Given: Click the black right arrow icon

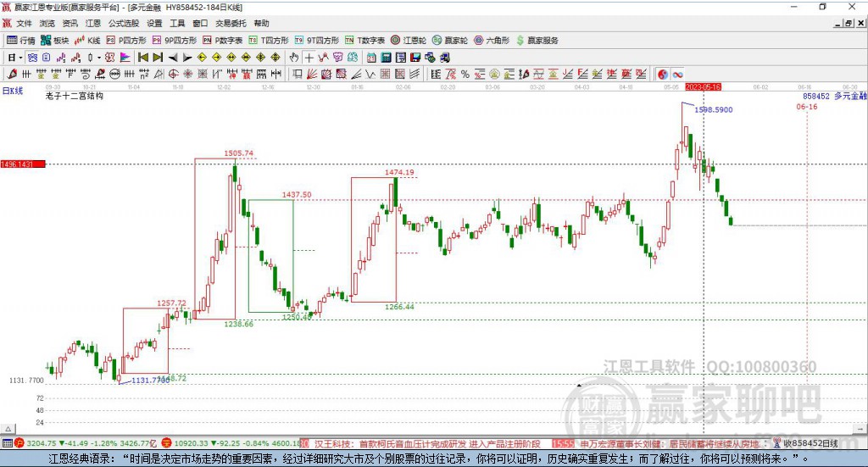Looking at the screenshot, I should tap(187, 58).
